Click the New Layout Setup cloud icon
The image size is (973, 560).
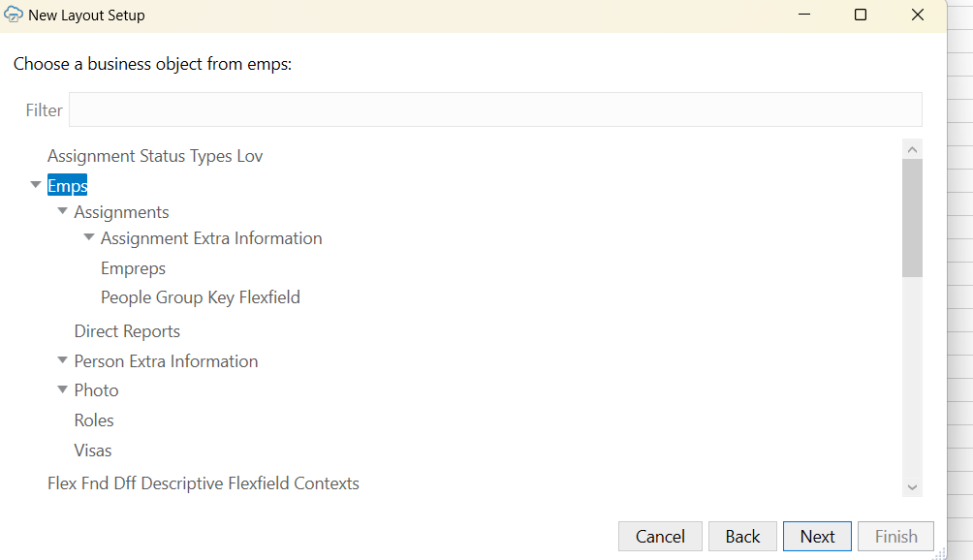click(x=15, y=16)
